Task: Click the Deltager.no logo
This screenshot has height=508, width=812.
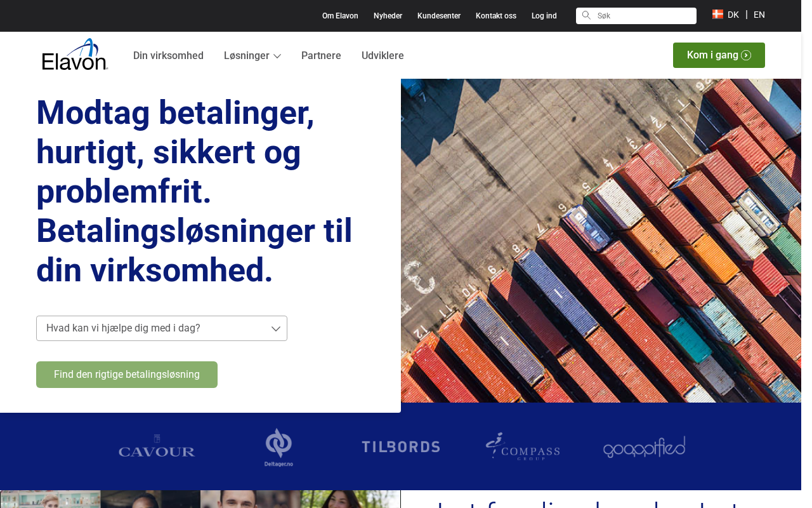Action: [x=278, y=447]
